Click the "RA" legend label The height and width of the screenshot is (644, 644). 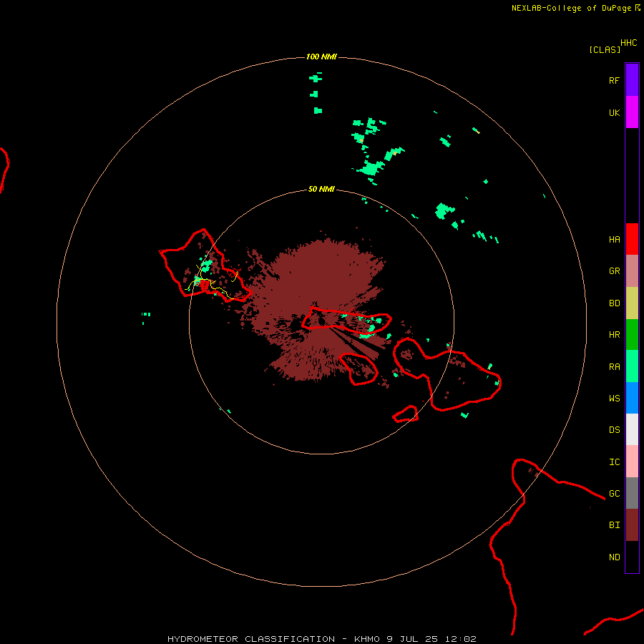614,367
